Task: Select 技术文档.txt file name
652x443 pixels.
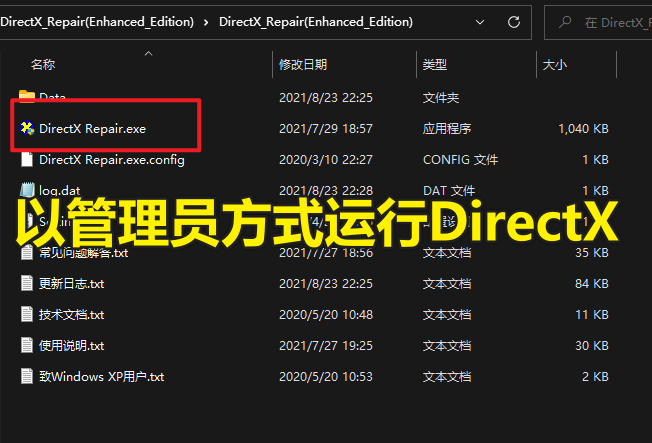Action: [72, 315]
